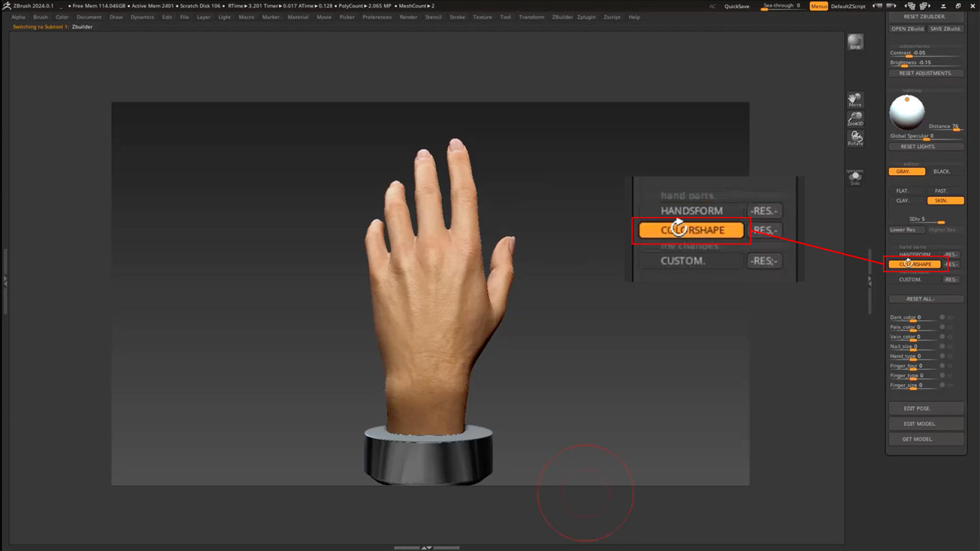This screenshot has width=980, height=551.
Task: Click the RESET ZBUILDER button
Action: point(924,16)
